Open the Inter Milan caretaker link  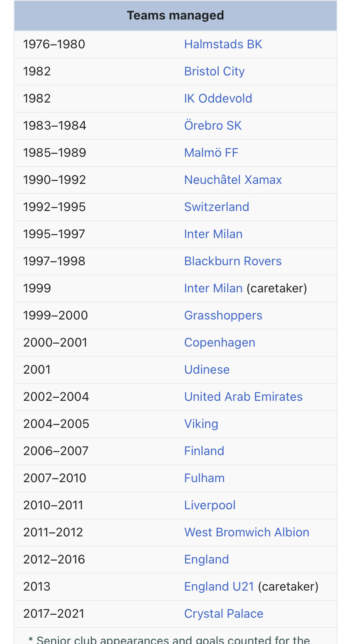(213, 288)
